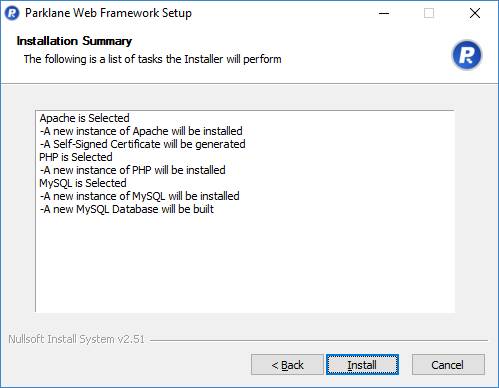Click the greyed-out maximize window box
Image resolution: width=499 pixels, height=388 pixels.
[429, 13]
